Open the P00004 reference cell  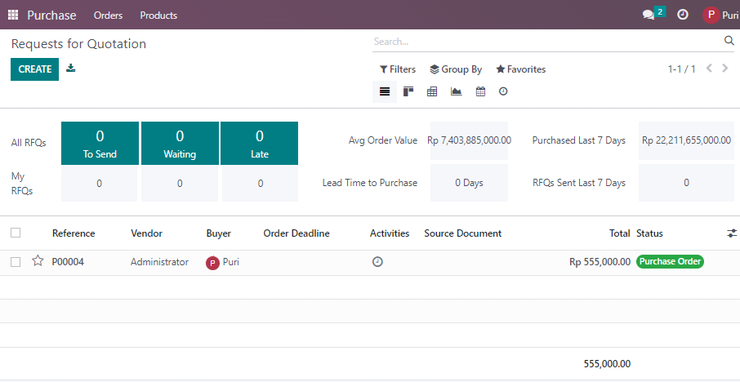coord(68,262)
